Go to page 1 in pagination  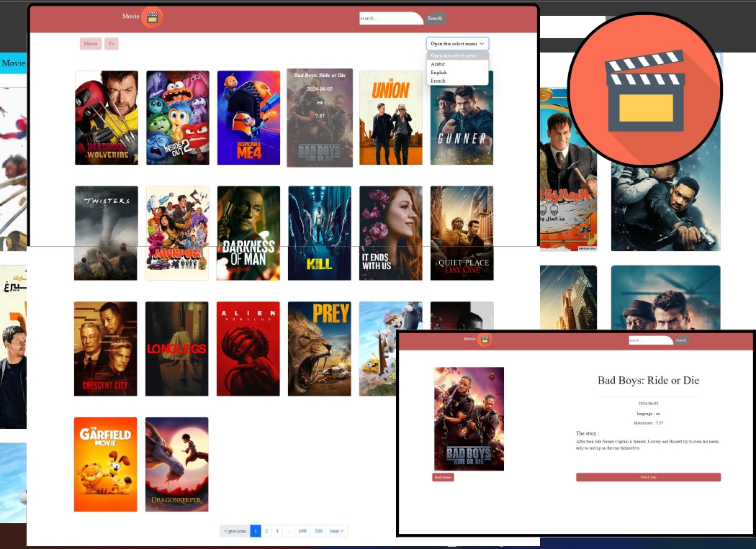point(256,531)
